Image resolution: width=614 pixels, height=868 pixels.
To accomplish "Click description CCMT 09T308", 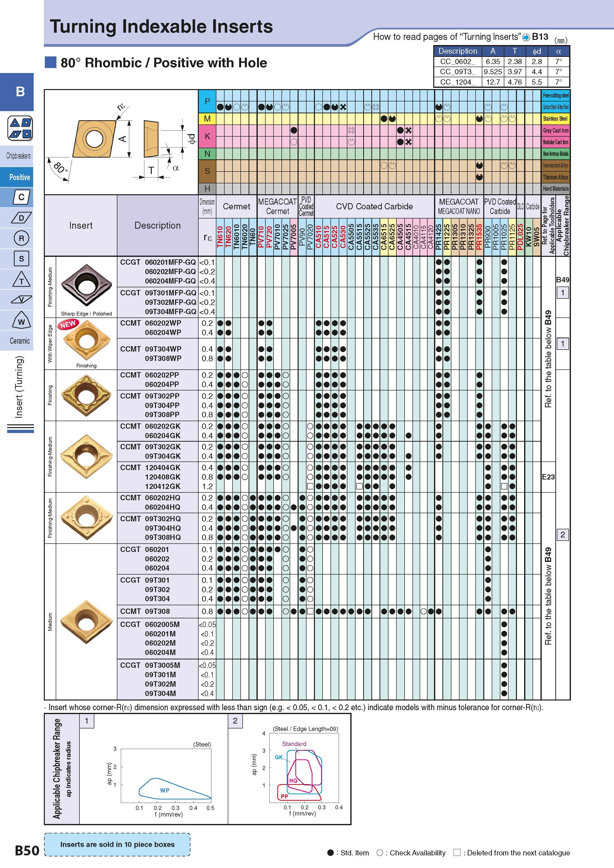I will [x=145, y=611].
